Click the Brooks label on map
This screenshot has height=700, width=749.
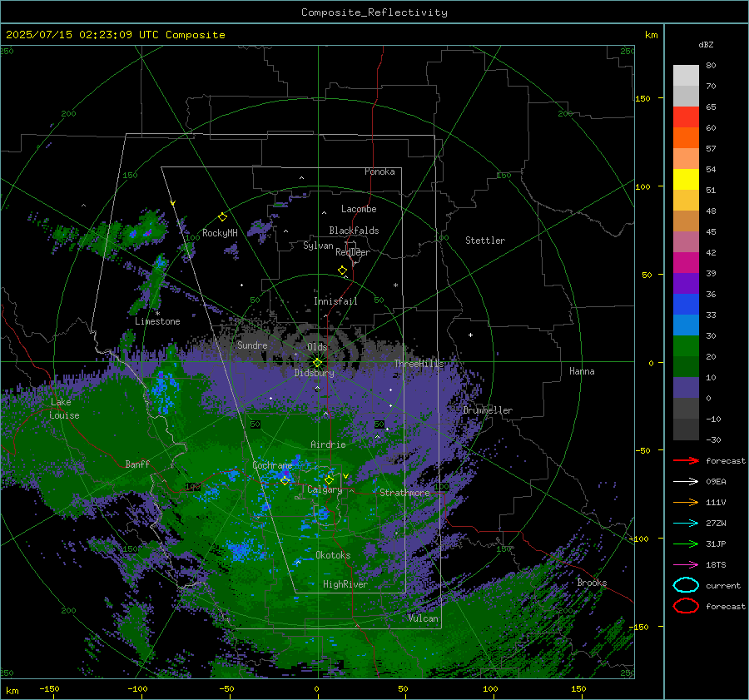(592, 583)
